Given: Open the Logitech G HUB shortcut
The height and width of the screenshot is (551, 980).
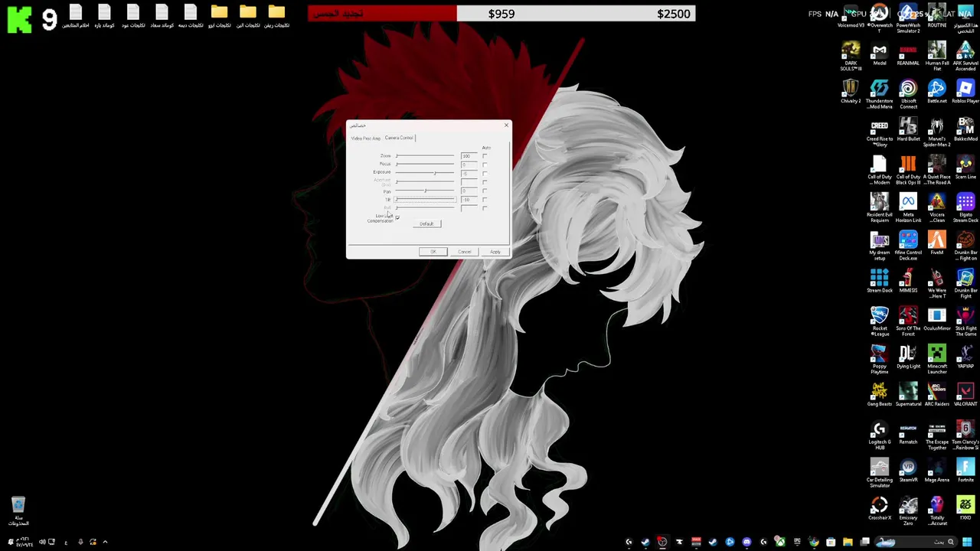Looking at the screenshot, I should click(879, 434).
